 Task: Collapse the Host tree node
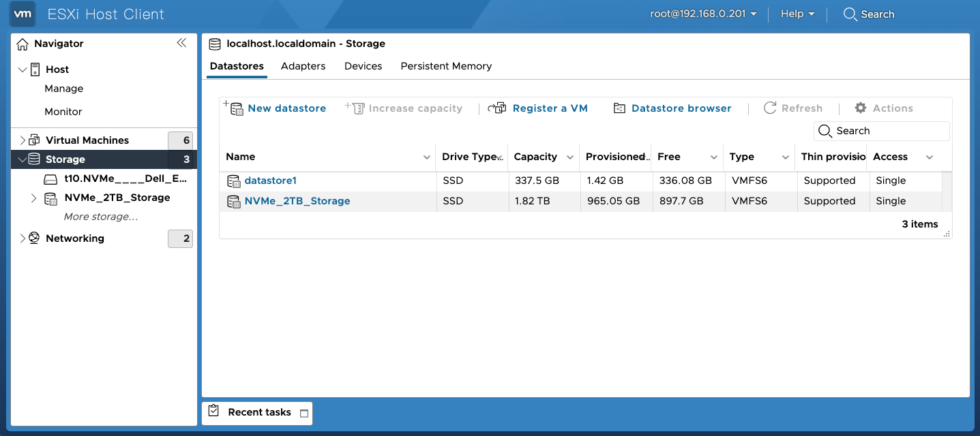click(23, 69)
